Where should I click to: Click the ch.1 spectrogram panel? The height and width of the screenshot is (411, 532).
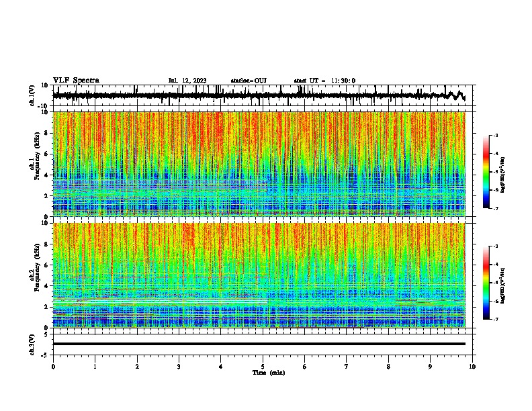tap(259, 164)
